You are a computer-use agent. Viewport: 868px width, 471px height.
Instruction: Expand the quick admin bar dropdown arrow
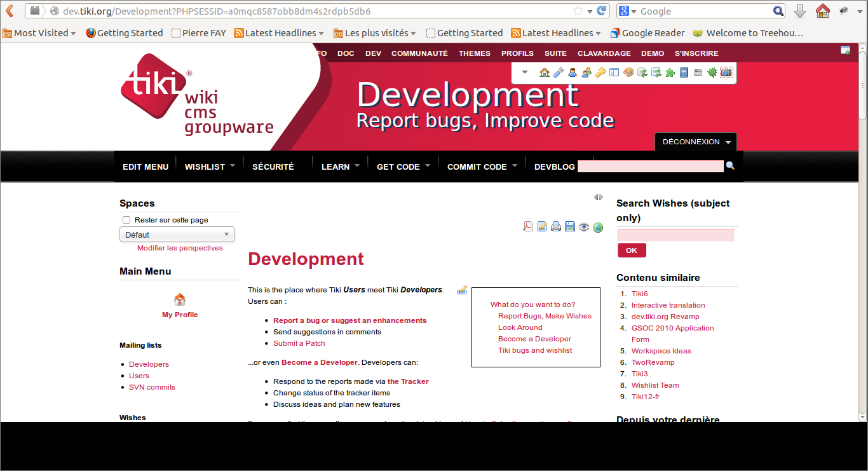525,72
